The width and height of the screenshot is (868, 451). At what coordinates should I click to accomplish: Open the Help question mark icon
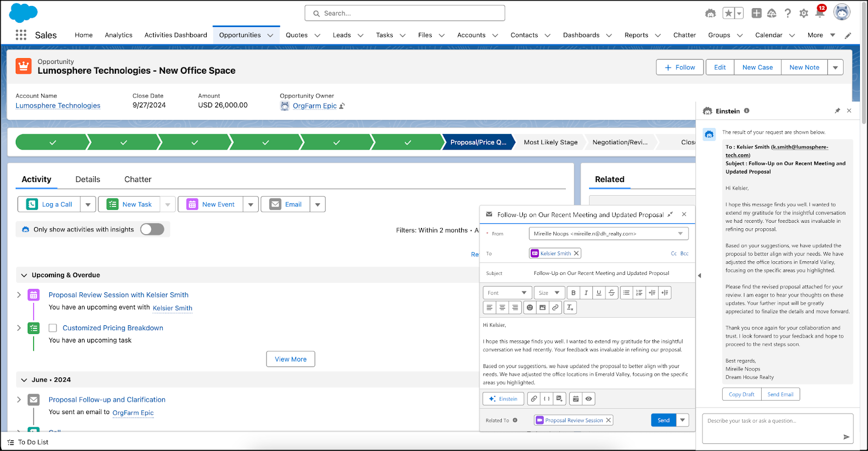[x=788, y=13]
